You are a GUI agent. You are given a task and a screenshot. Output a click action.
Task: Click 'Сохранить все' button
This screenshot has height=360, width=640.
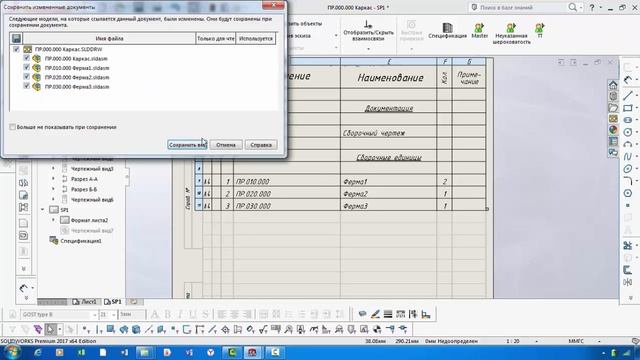coord(187,145)
